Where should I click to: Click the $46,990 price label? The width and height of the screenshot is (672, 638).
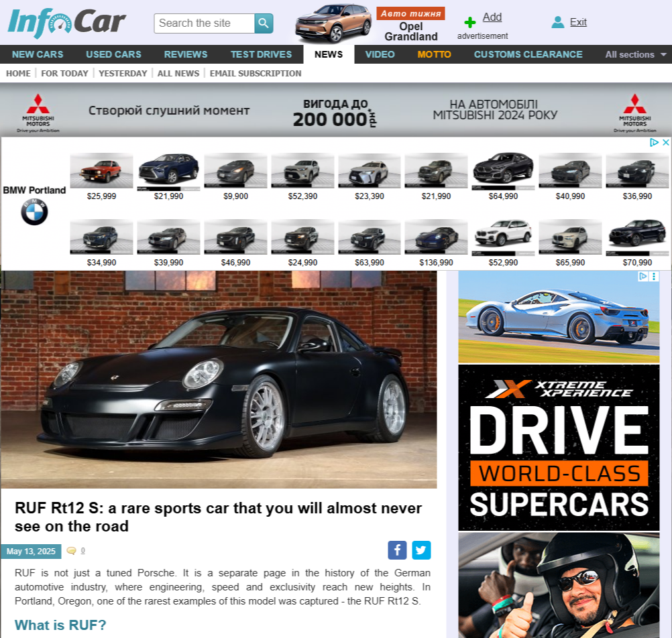click(235, 263)
